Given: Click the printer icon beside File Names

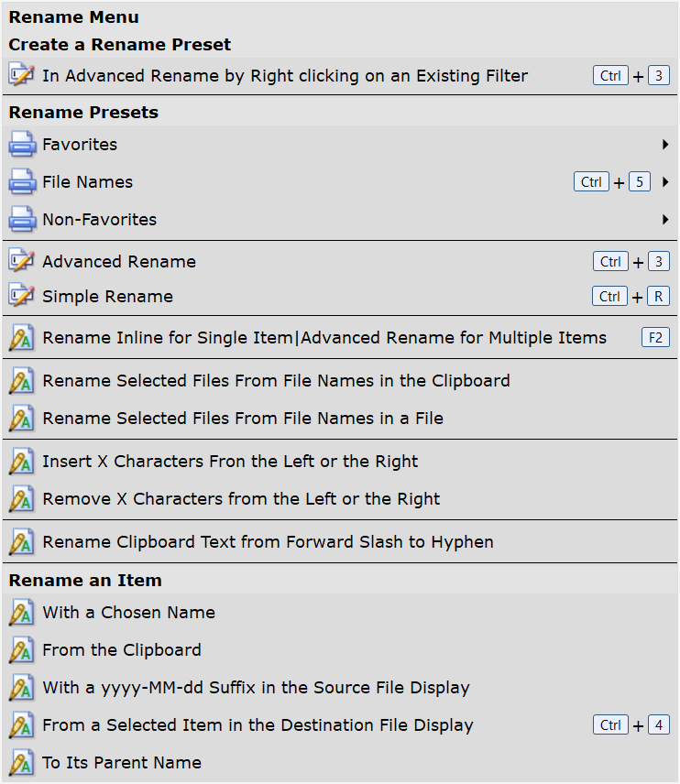Looking at the screenshot, I should click(21, 182).
